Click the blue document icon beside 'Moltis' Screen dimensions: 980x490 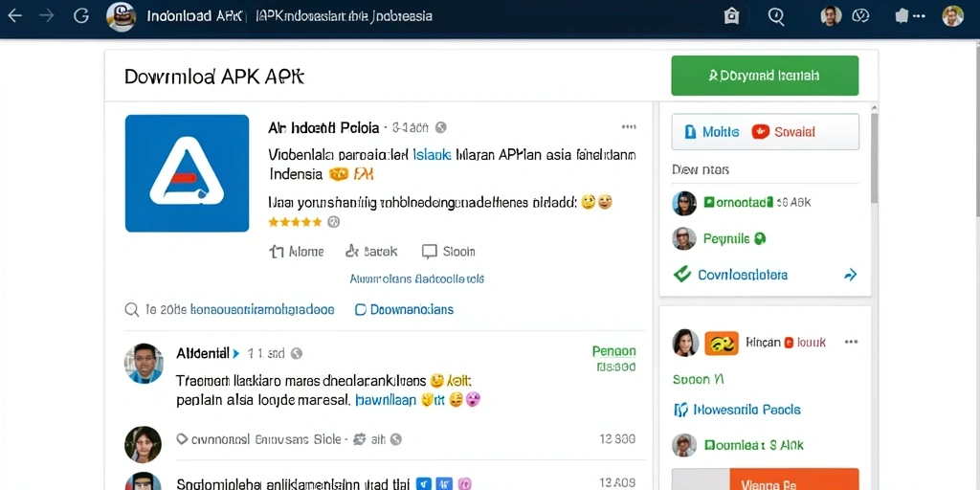coord(690,132)
